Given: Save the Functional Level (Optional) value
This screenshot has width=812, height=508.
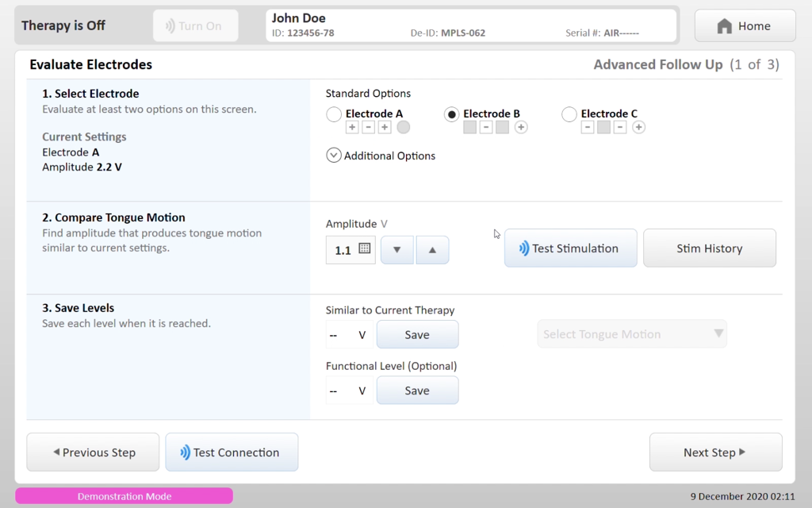Looking at the screenshot, I should 417,391.
